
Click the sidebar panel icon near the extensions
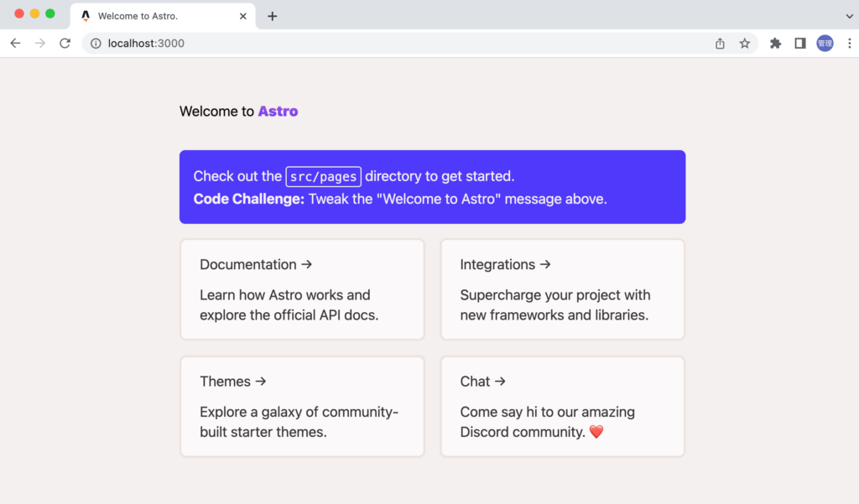pyautogui.click(x=799, y=43)
